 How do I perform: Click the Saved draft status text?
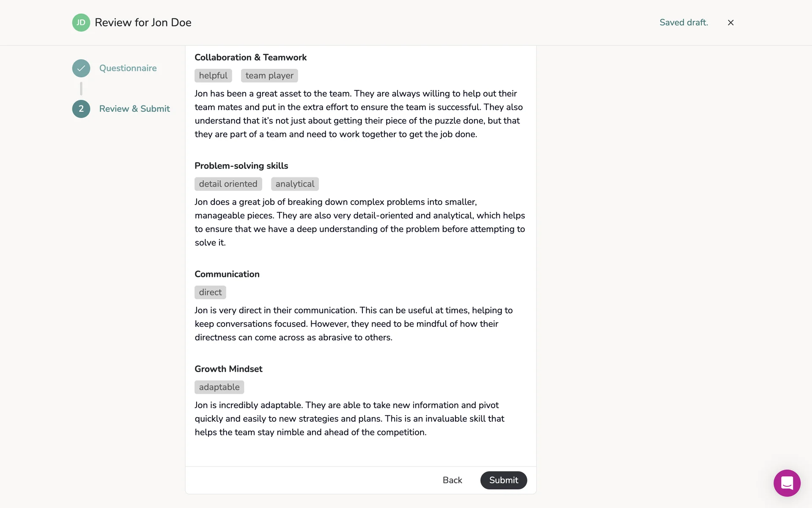point(683,22)
